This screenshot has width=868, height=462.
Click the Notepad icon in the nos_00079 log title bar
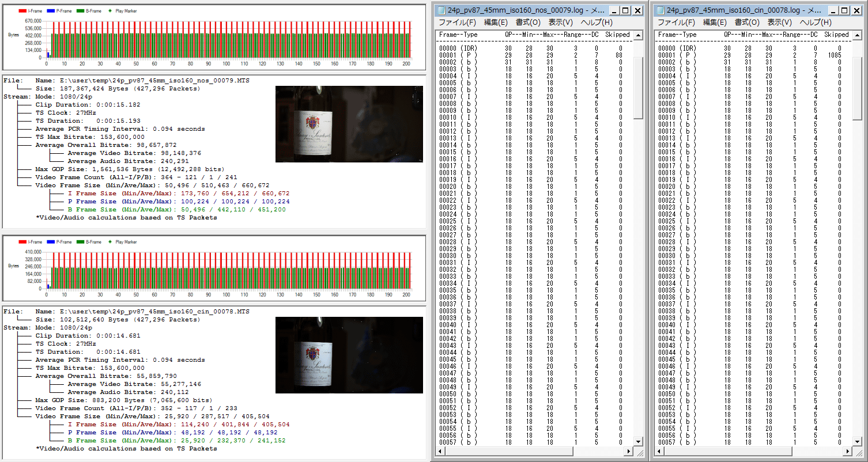click(x=441, y=10)
